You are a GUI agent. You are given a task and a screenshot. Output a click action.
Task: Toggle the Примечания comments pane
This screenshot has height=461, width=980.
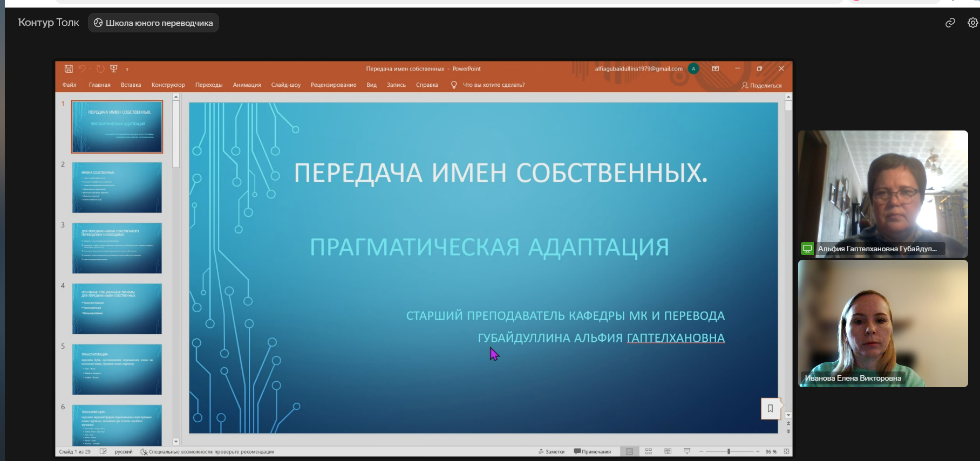click(x=593, y=452)
